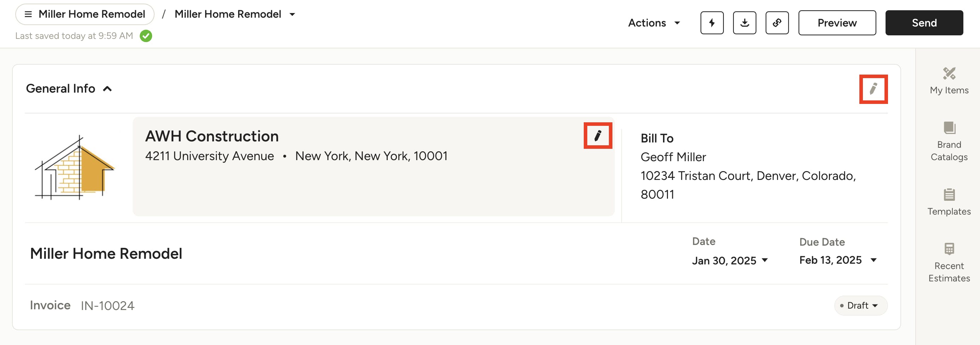
Task: Click the Preview button
Action: (x=837, y=23)
